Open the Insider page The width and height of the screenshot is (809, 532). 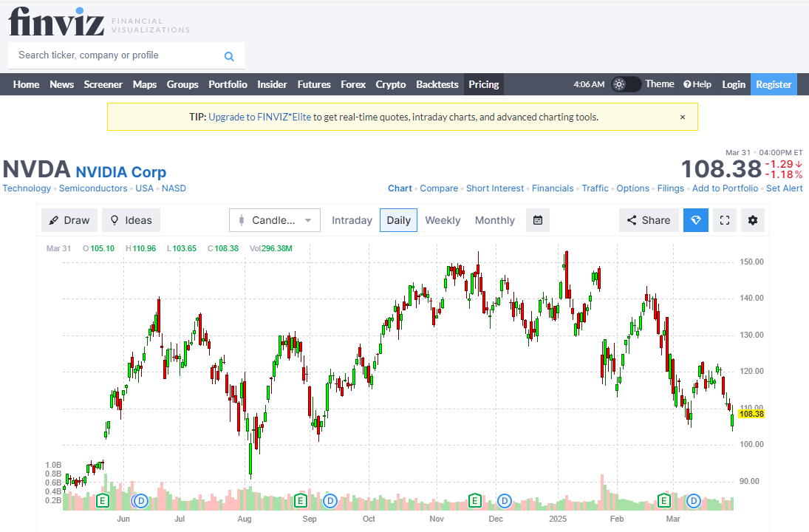(272, 84)
